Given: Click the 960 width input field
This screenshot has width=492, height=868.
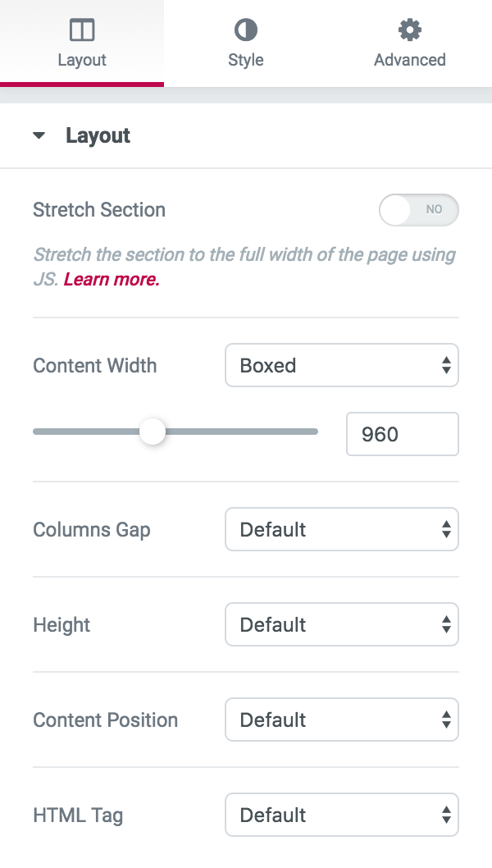Looking at the screenshot, I should click(402, 434).
